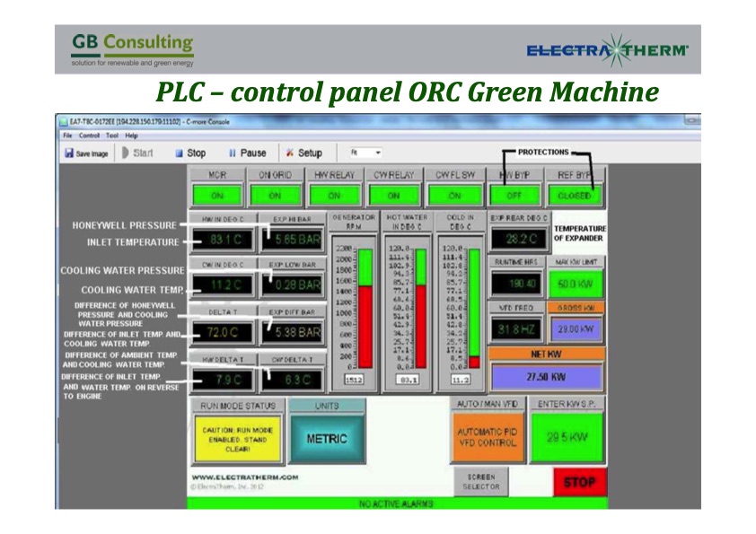Click the 72.0 C DELTA T readout

pos(223,332)
